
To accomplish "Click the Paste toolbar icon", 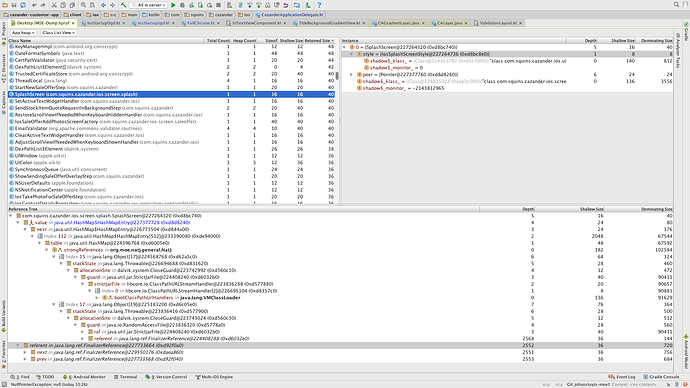I will point(72,5).
